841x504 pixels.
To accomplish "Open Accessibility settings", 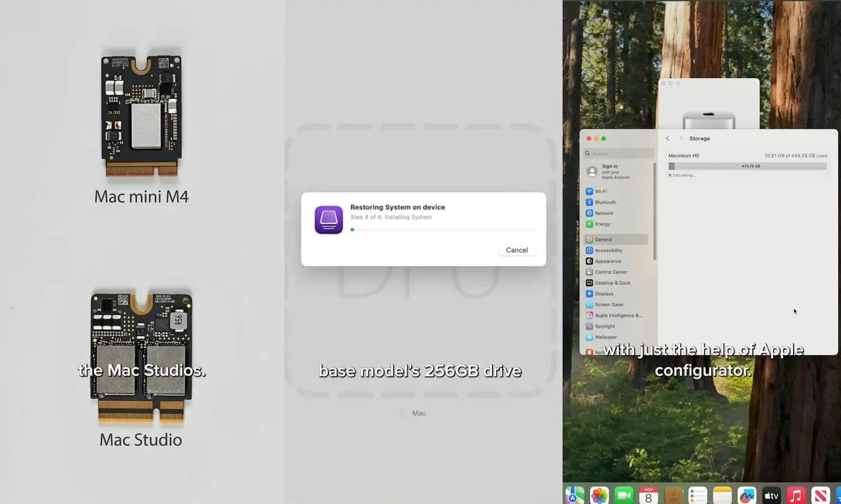I will [608, 250].
